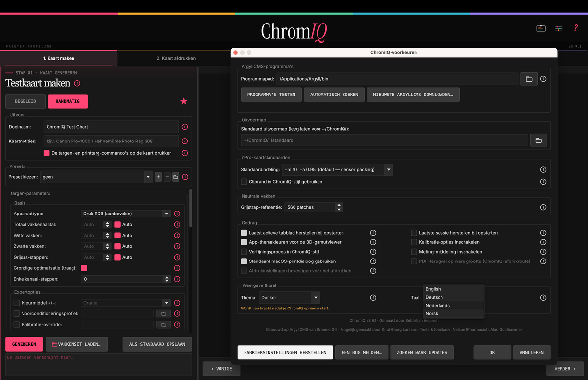Image resolution: width=588 pixels, height=380 pixels.
Task: Adjust Enkelkanaal-stappen stepper arrows
Action: click(167, 279)
